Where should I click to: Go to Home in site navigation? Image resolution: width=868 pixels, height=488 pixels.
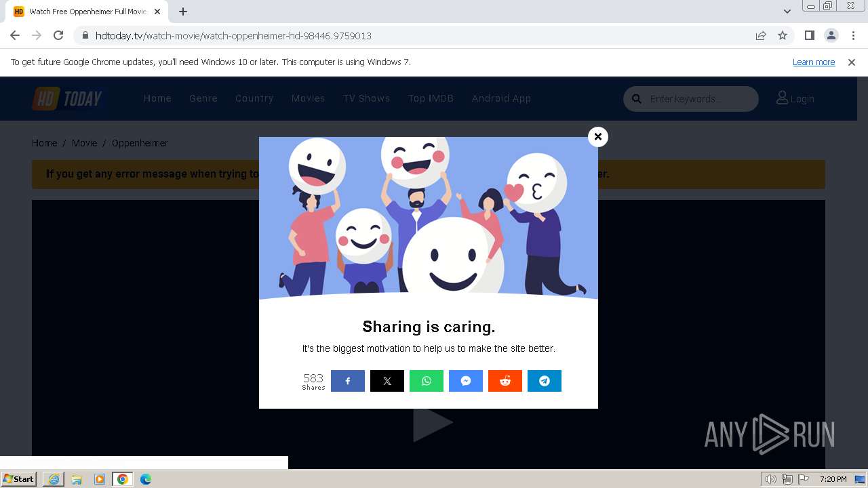157,98
